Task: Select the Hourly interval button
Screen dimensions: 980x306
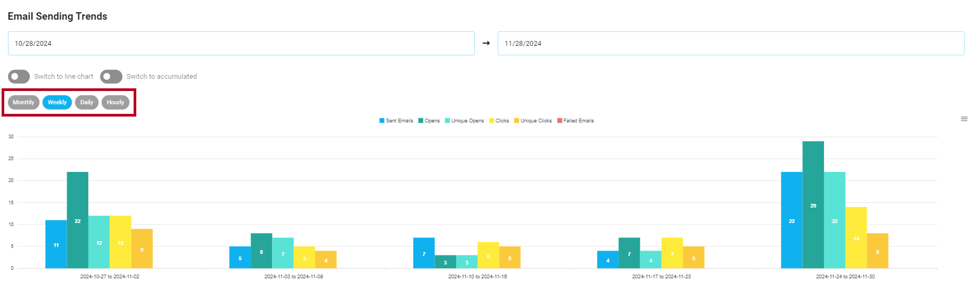Action: (x=116, y=102)
